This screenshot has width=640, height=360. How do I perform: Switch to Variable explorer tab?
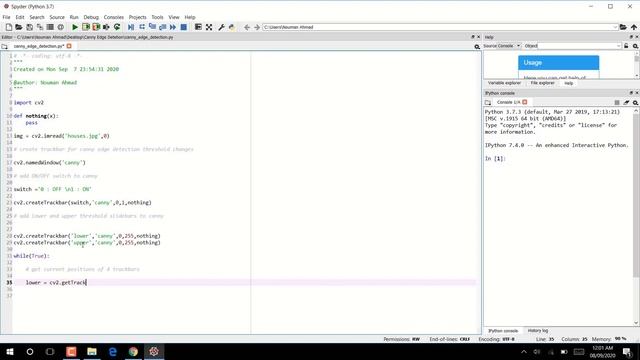504,83
